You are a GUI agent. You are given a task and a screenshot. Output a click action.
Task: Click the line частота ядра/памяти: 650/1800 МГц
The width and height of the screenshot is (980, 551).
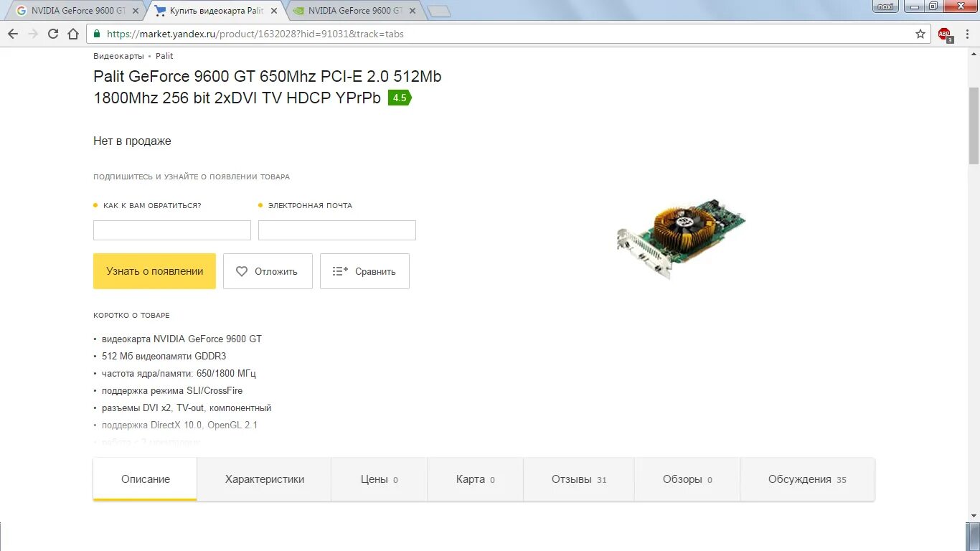(x=179, y=373)
